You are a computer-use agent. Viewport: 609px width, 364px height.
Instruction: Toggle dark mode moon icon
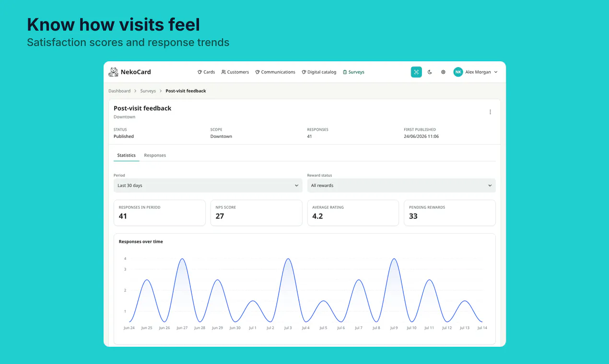430,72
